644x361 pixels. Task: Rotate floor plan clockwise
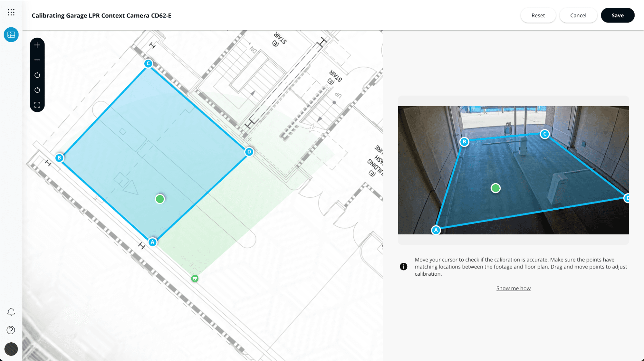point(37,75)
